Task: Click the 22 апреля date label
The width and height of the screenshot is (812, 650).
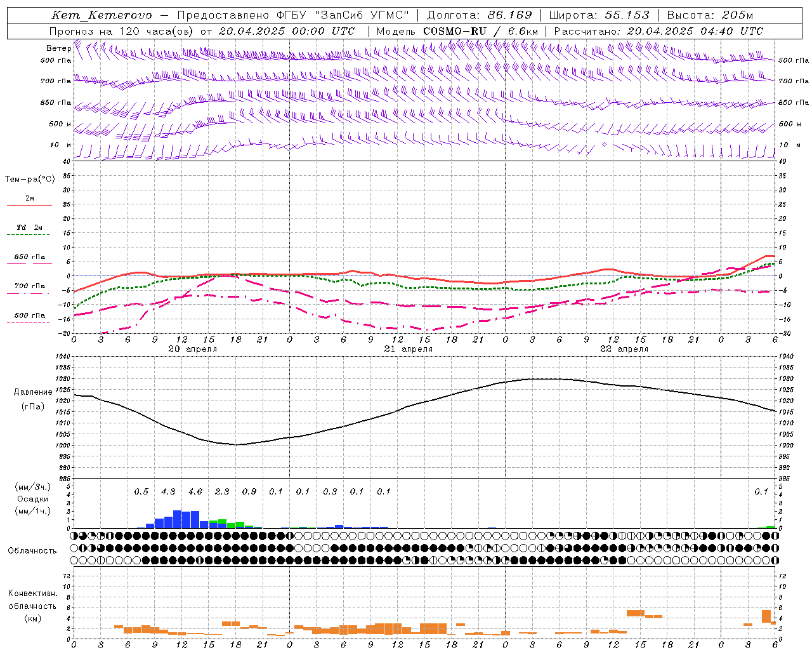Action: (624, 349)
